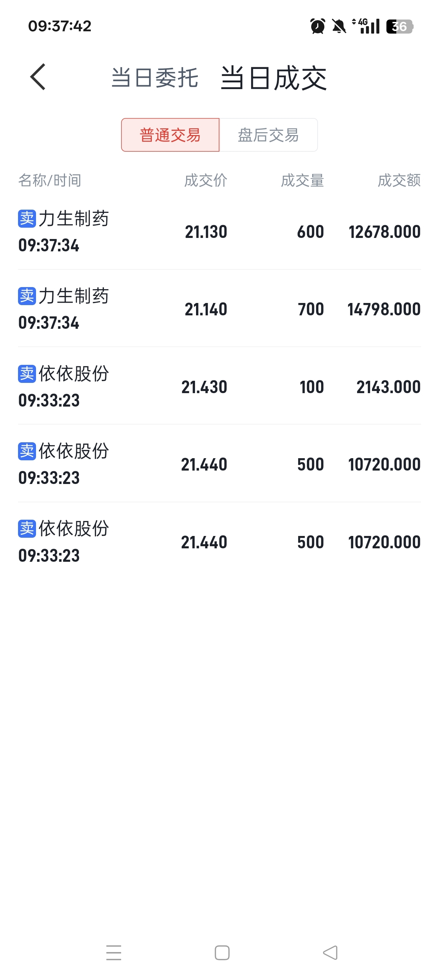This screenshot has height=980, width=438.
Task: Tap the 名称/时间 column header
Action: [50, 180]
